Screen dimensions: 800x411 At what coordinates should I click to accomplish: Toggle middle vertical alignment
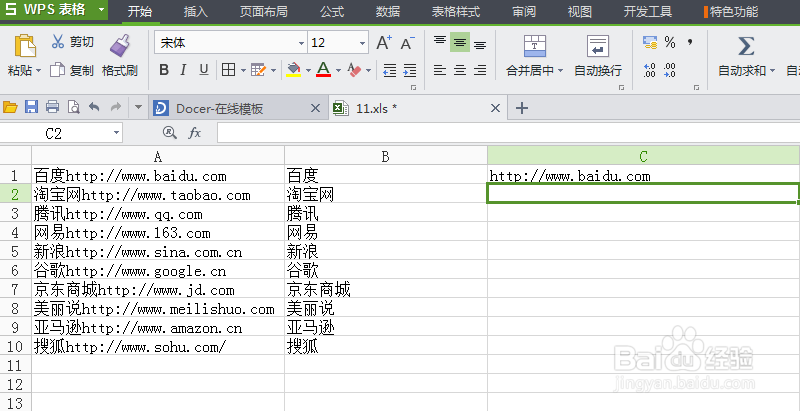pos(460,42)
